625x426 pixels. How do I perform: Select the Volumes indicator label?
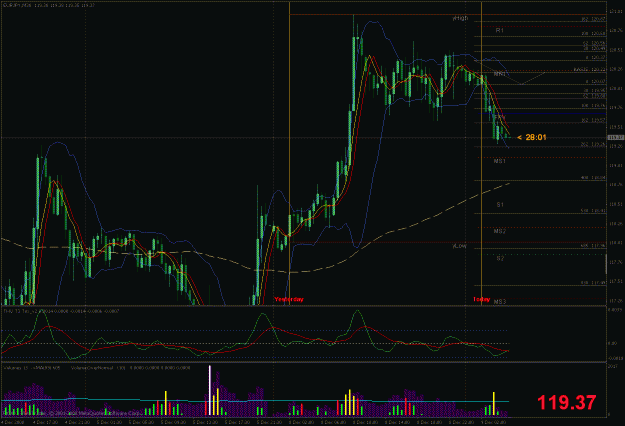pos(32,368)
